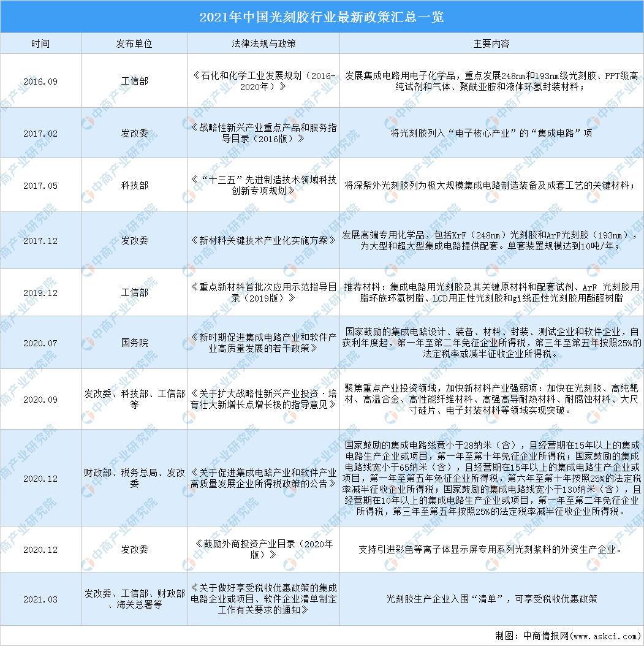Image resolution: width=644 pixels, height=646 pixels.
Task: Select the 《新时期促进集成电路产业和软件产业高质量发展的若干政策》 cell
Action: coord(263,343)
